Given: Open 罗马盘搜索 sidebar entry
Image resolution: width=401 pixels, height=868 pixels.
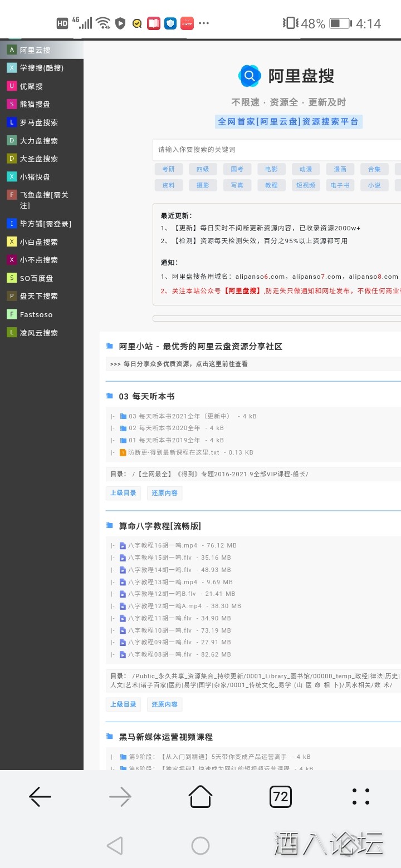Looking at the screenshot, I should tap(42, 122).
